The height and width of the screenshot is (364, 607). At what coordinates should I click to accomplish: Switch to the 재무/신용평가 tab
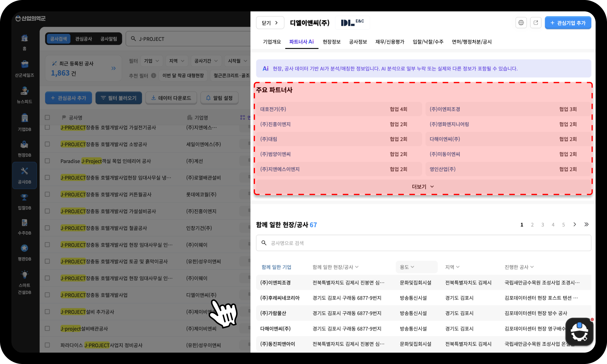click(390, 42)
